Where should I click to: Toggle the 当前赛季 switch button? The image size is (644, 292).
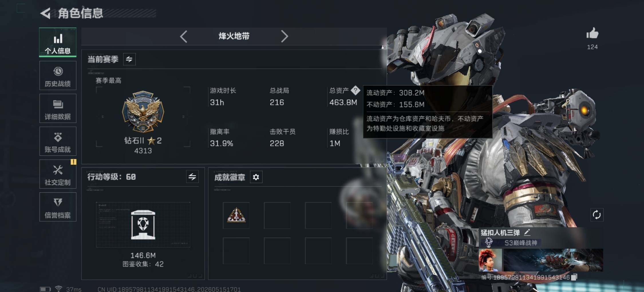[x=129, y=59]
